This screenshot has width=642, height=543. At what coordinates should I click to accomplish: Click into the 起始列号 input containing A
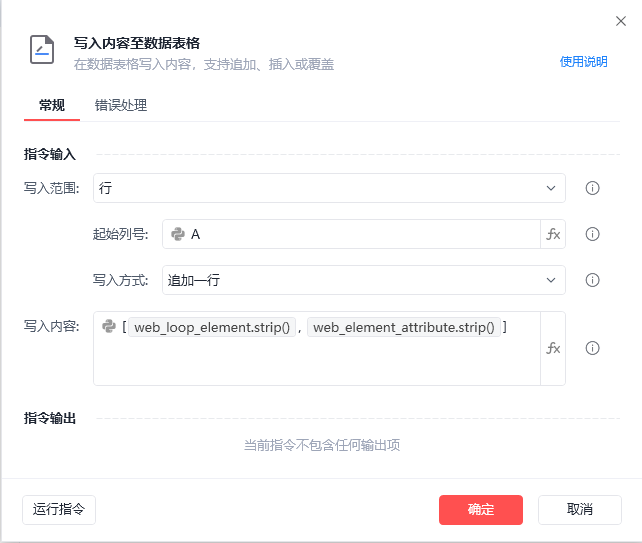tap(360, 234)
